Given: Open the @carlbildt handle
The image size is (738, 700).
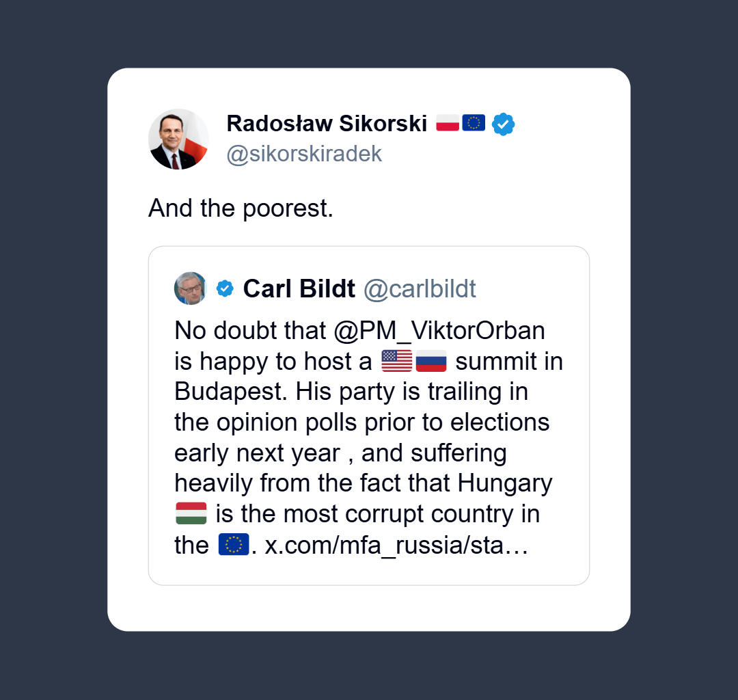Looking at the screenshot, I should click(420, 289).
